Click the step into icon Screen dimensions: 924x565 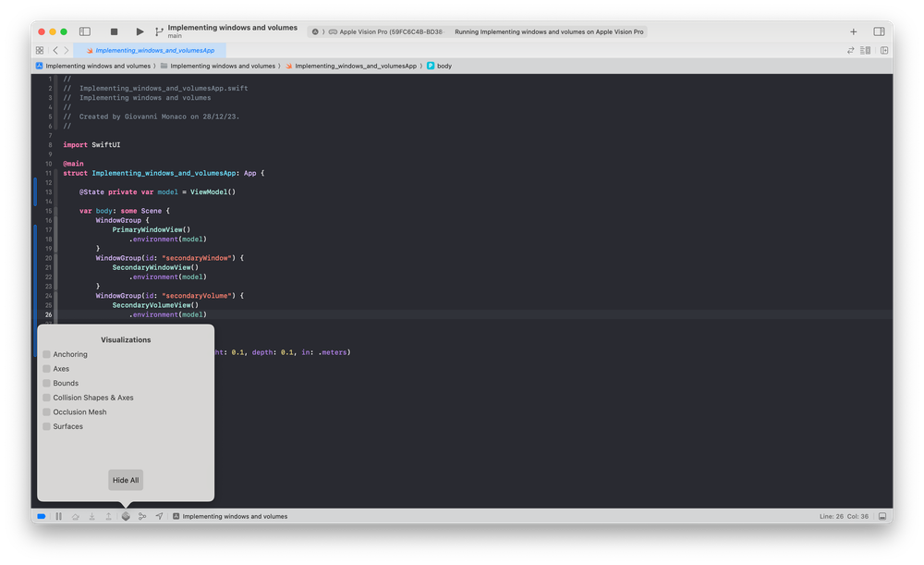point(91,516)
